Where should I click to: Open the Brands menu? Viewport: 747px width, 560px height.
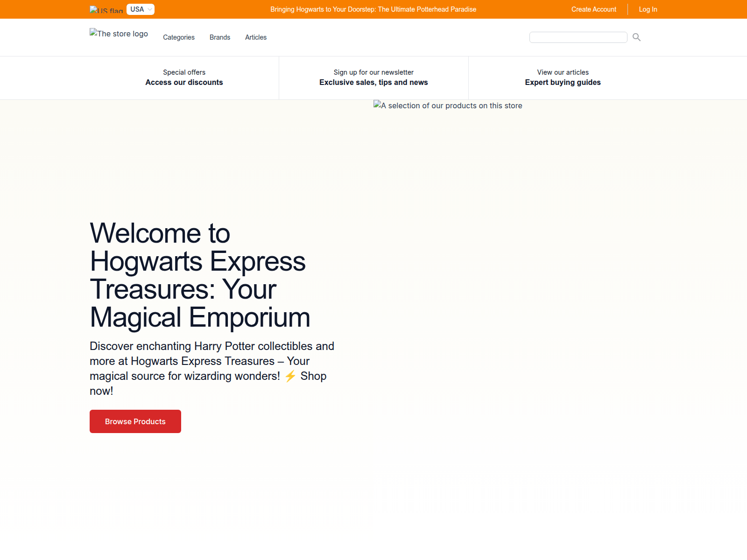(x=219, y=37)
